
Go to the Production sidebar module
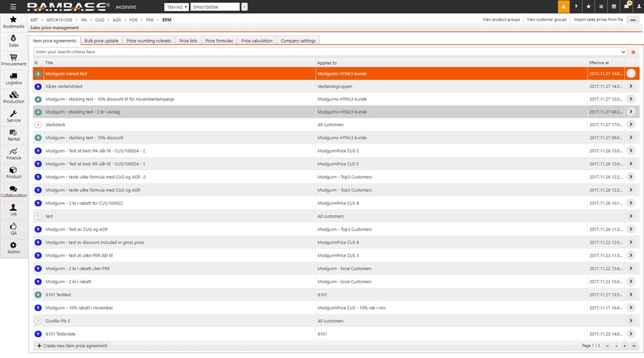tap(14, 97)
